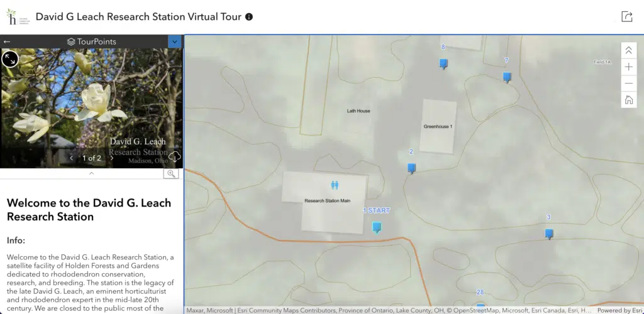Select tour point marker 3 on the map

[549, 234]
